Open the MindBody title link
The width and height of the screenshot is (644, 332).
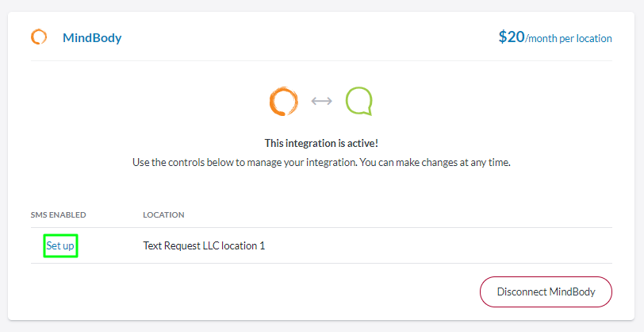(92, 37)
